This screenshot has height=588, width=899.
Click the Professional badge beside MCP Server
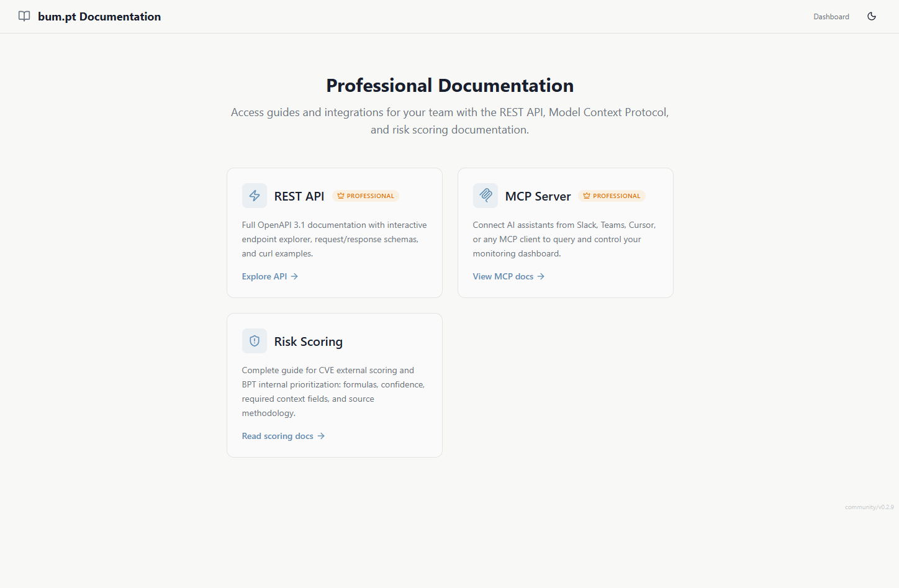pos(612,196)
